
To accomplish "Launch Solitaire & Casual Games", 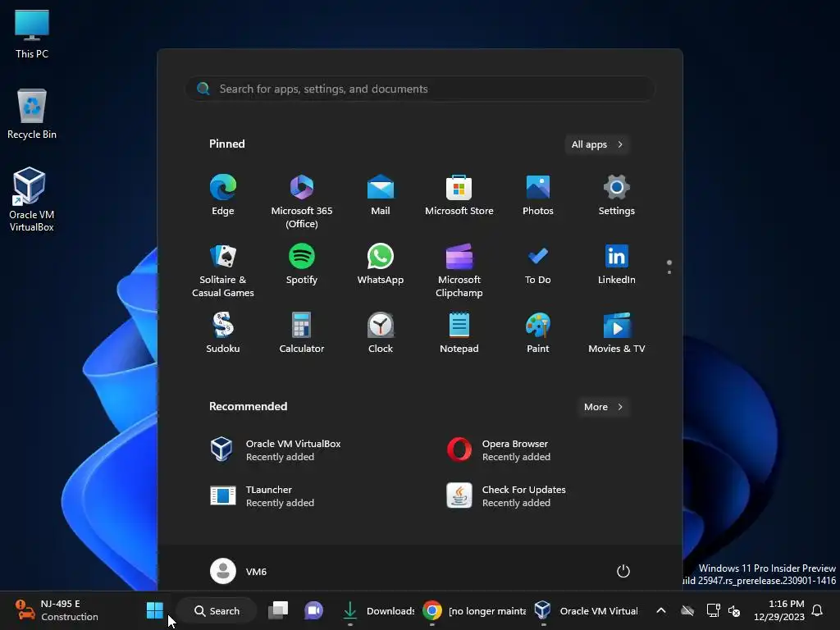I will coord(223,271).
